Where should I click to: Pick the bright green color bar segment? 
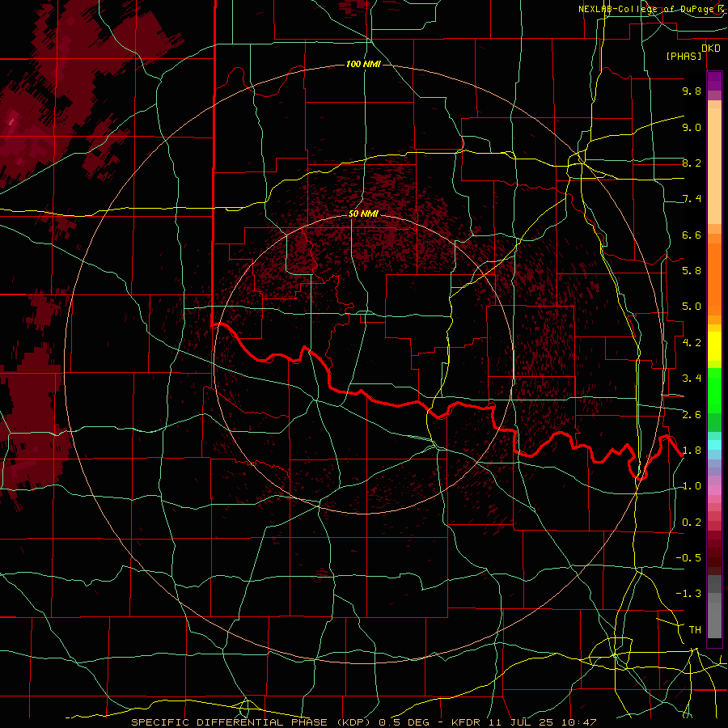tap(714, 390)
